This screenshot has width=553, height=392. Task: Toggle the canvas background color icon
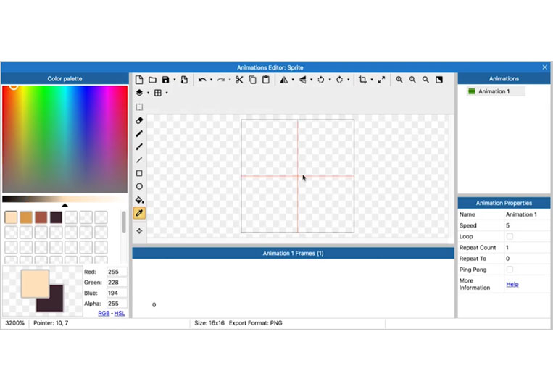(x=439, y=80)
